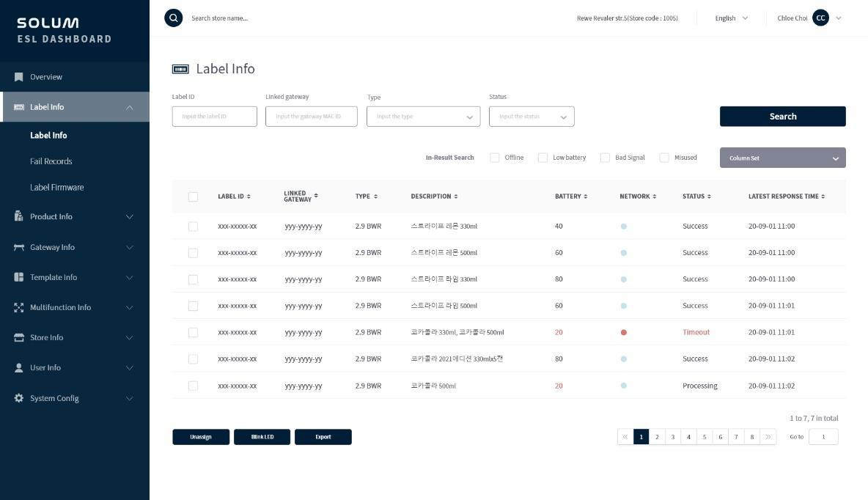Open the Type dropdown
868x500 pixels.
[x=424, y=117]
